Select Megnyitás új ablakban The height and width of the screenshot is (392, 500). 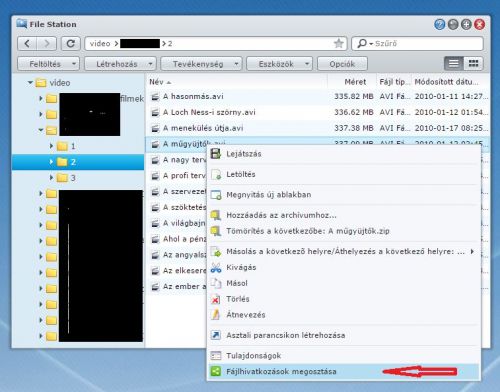[343, 195]
